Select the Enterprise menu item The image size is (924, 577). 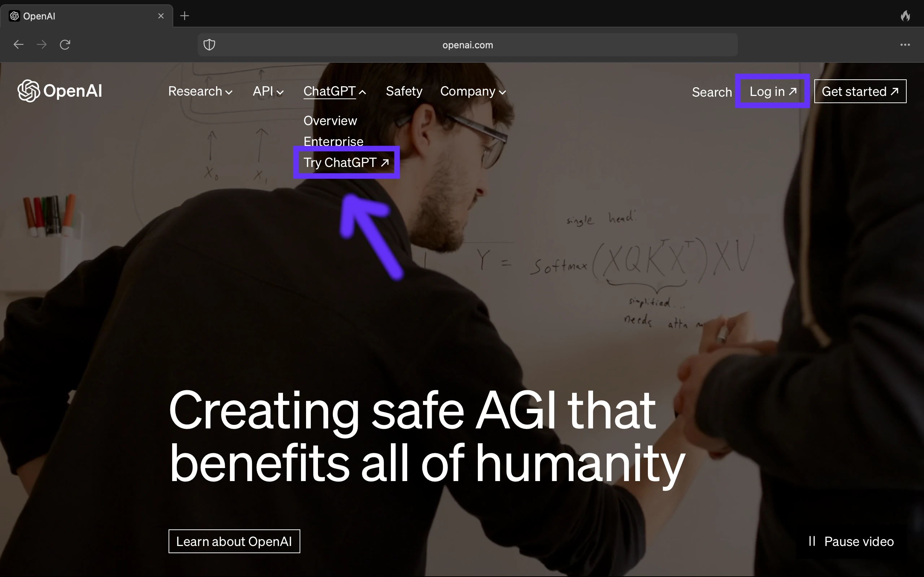(x=333, y=141)
